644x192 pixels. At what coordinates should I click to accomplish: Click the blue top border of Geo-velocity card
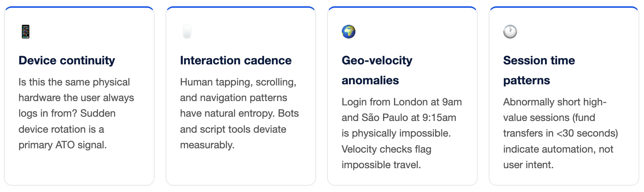402,7
